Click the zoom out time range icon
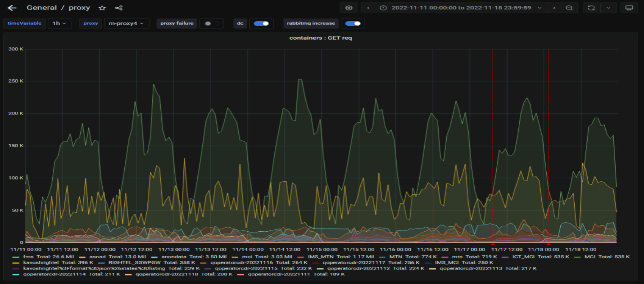The width and height of the screenshot is (644, 284). point(569,8)
